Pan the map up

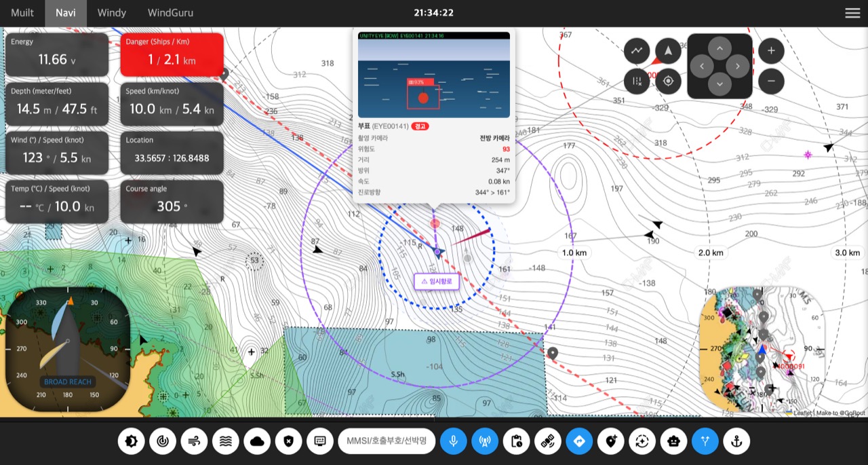(x=719, y=49)
